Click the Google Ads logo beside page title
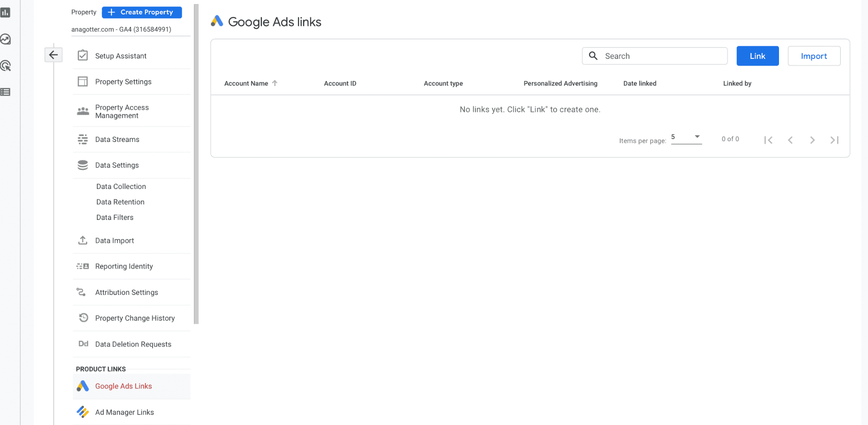 [x=217, y=21]
